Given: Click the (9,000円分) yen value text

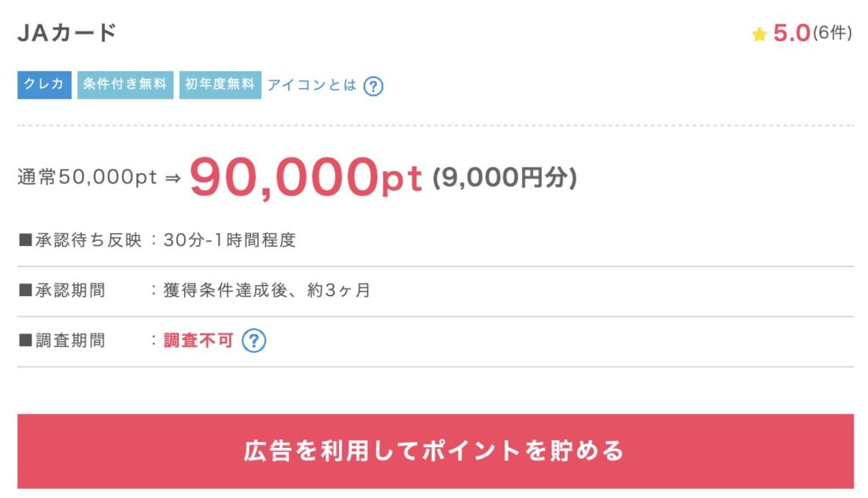Looking at the screenshot, I should (504, 177).
